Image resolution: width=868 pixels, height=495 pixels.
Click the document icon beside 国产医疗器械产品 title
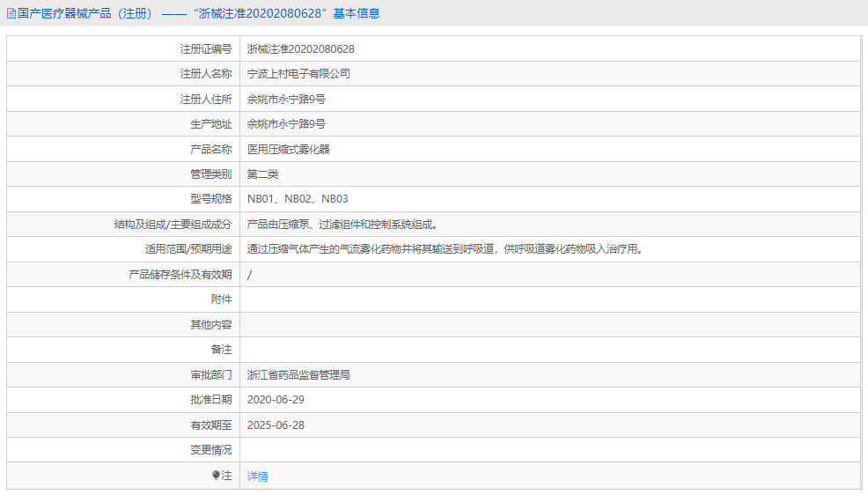pyautogui.click(x=11, y=13)
